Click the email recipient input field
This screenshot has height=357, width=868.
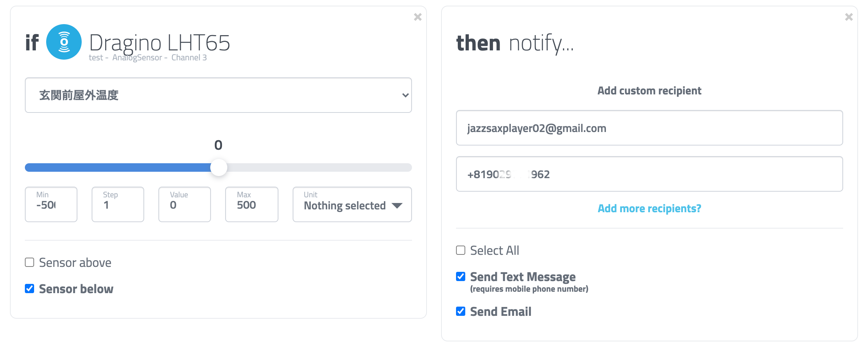click(x=649, y=128)
